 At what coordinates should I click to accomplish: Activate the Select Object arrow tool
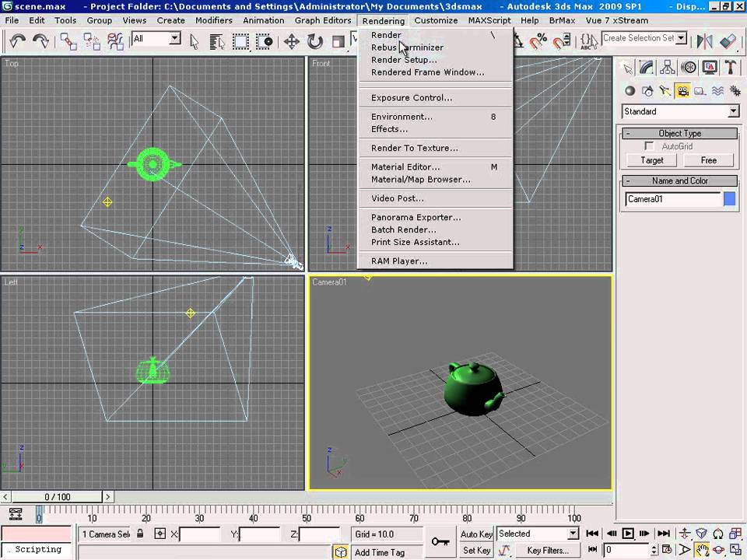pos(194,41)
